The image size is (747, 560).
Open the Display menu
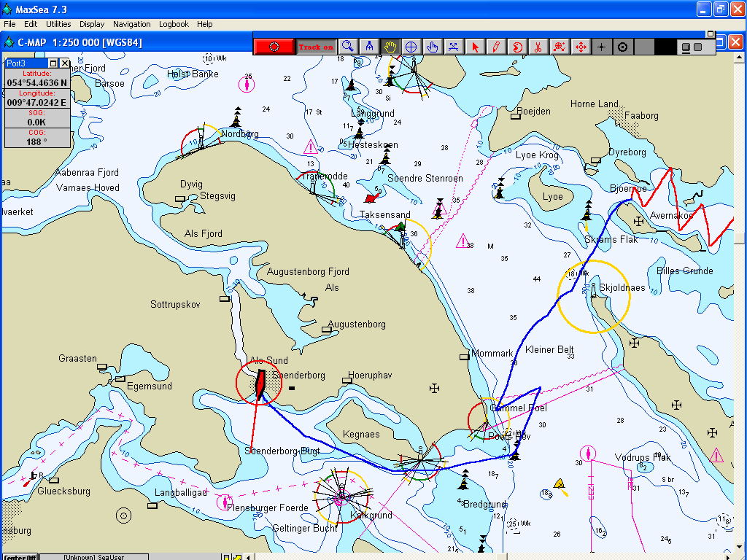point(92,24)
